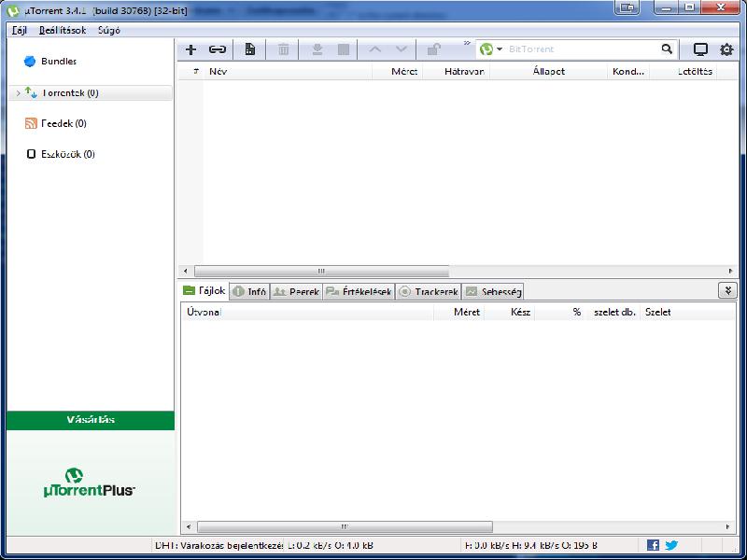Open the Remote monitor icon
Screen dimensions: 747x560
700,49
